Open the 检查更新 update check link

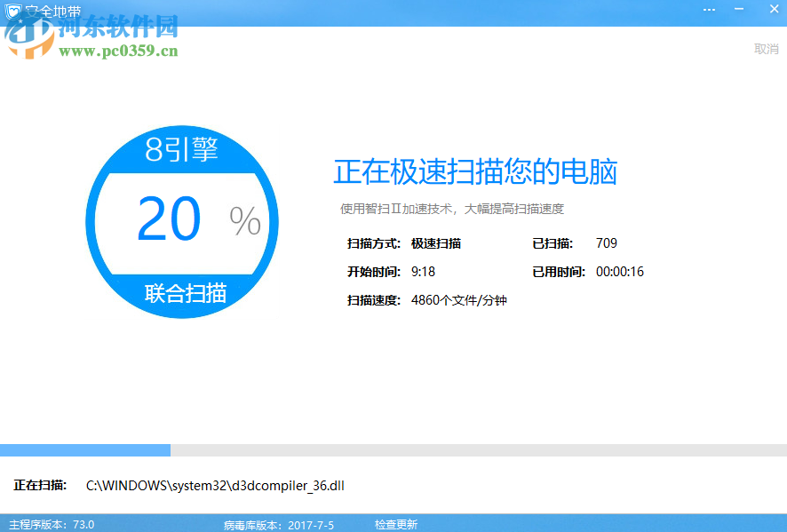399,524
